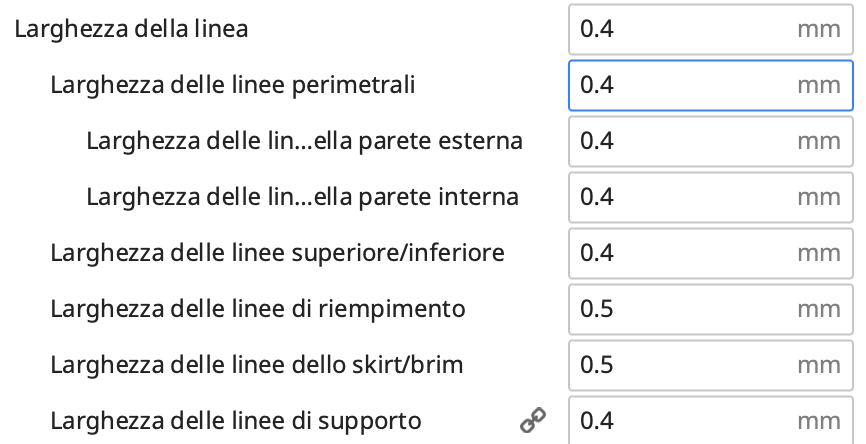Click the mm unit in the skirt/brim field
This screenshot has height=444, width=866.
[x=818, y=365]
